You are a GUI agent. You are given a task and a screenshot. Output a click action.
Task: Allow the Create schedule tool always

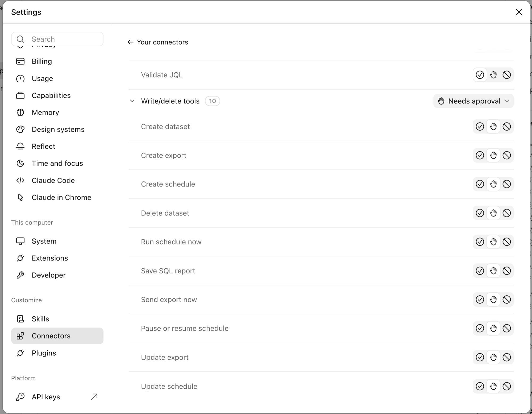click(x=480, y=184)
